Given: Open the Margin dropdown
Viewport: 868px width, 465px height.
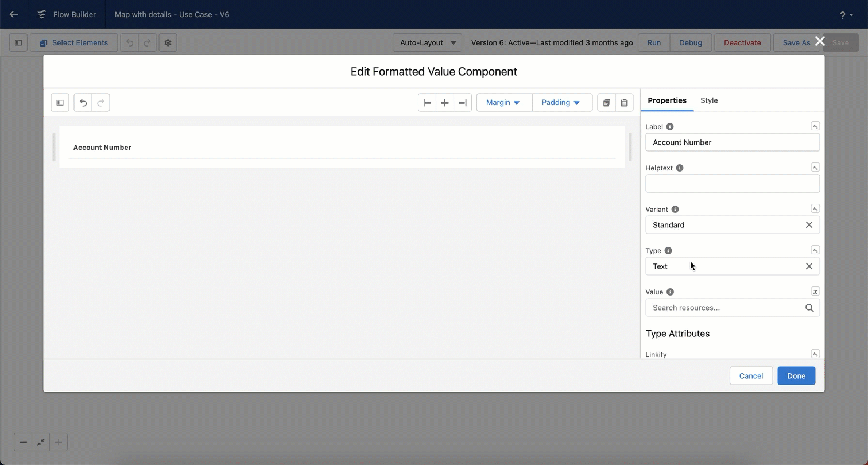Looking at the screenshot, I should (x=503, y=103).
